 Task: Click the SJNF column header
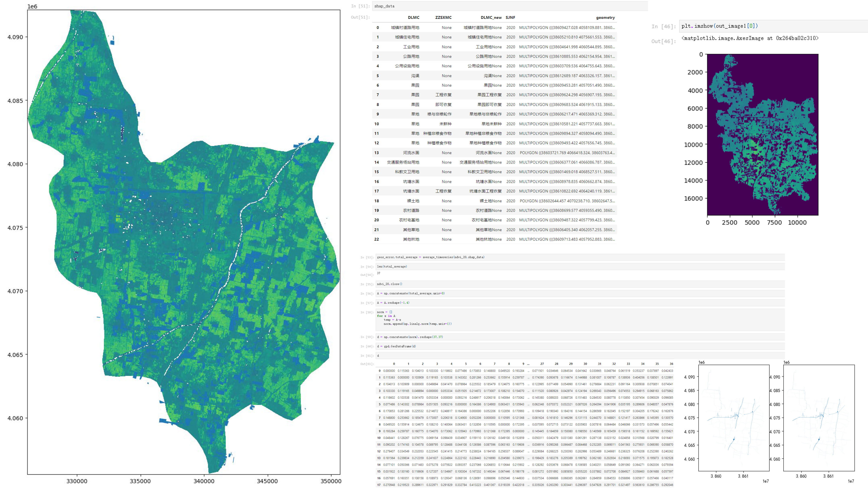tap(510, 18)
